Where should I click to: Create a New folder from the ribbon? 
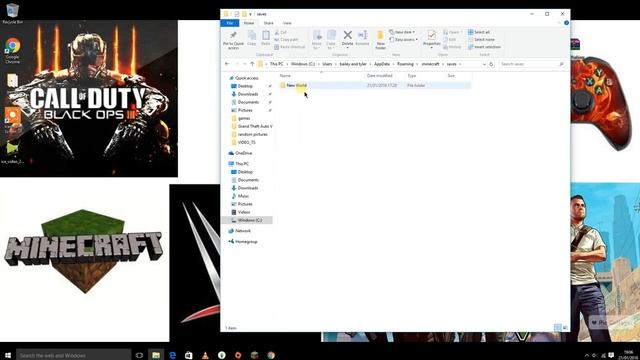[x=380, y=40]
